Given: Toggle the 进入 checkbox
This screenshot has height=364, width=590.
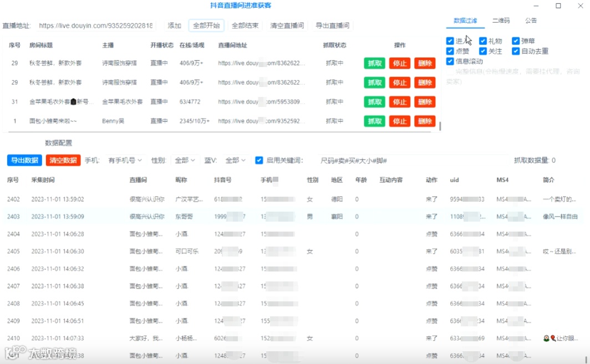Looking at the screenshot, I should coord(450,40).
